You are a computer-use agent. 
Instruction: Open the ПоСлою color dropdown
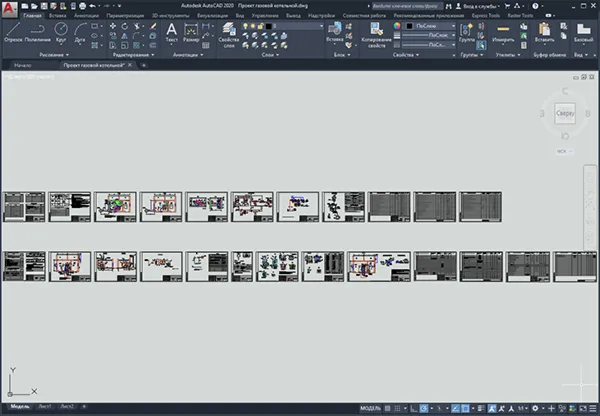(x=431, y=26)
